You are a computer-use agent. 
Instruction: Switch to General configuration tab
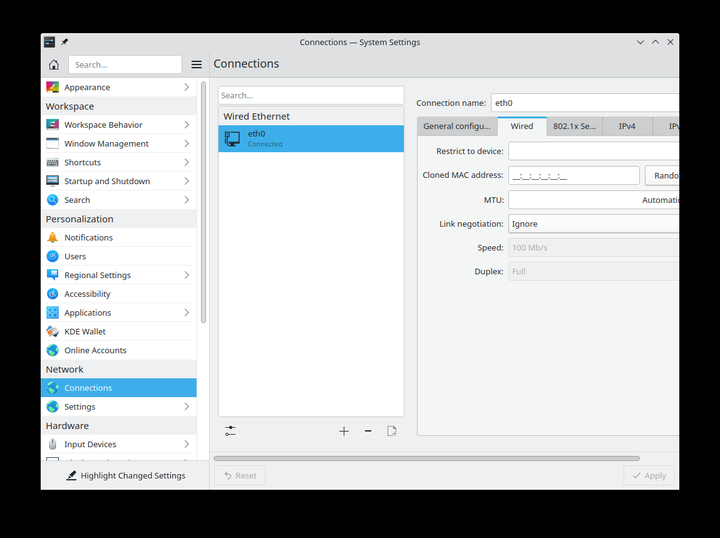point(457,126)
